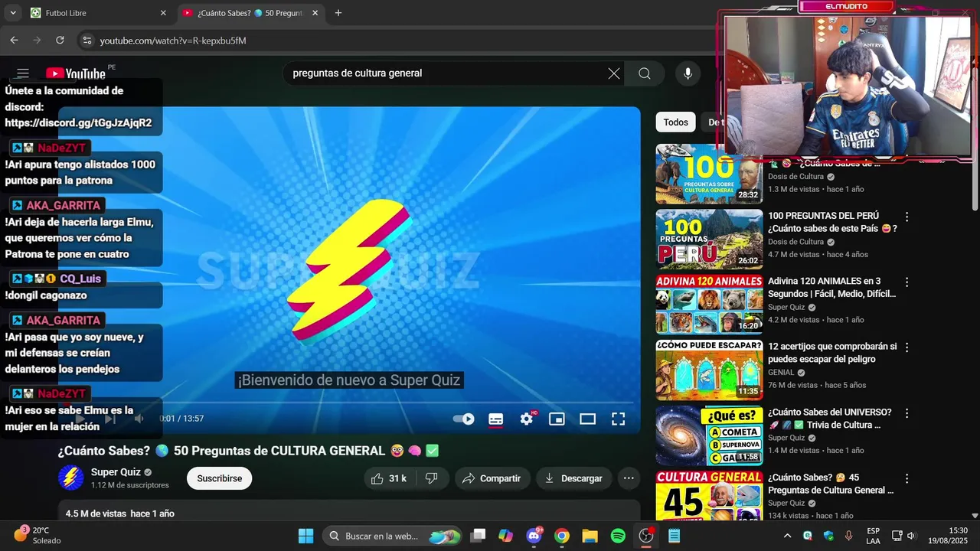Open Adivina 120 ANIMALES video thumbnail
The height and width of the screenshot is (551, 980).
[709, 305]
